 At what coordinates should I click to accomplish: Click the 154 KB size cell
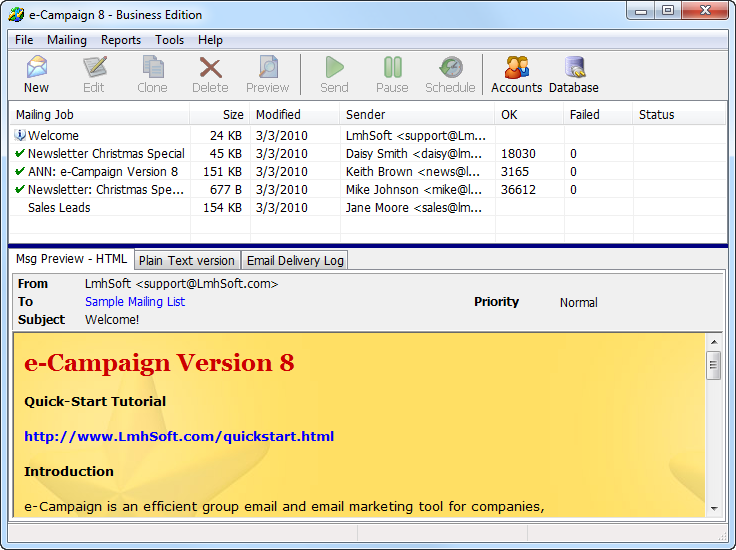point(222,207)
